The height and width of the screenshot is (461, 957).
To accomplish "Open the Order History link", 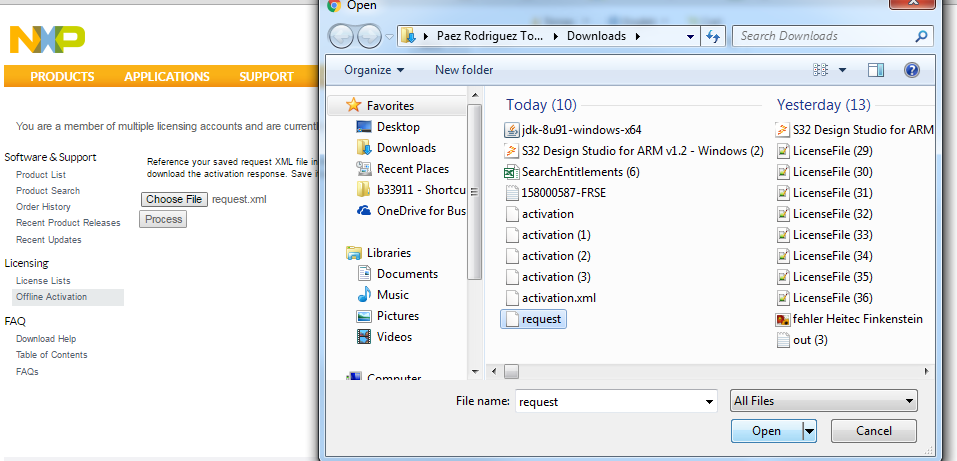I will 43,207.
